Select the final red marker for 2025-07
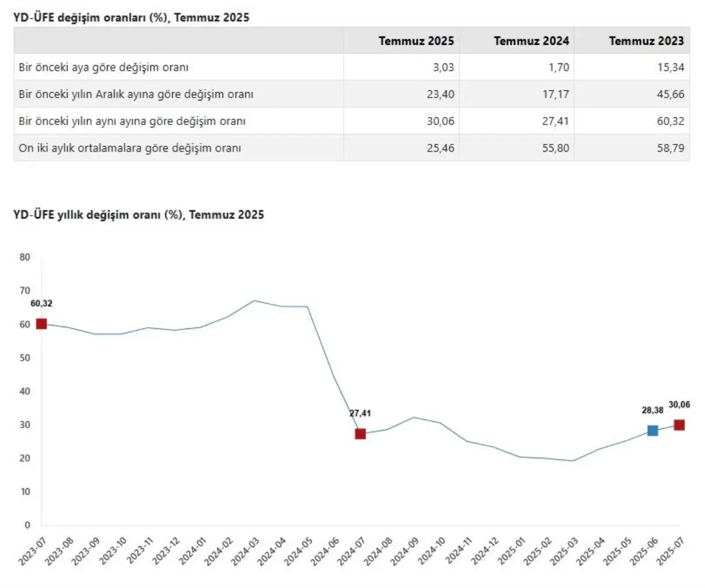The width and height of the screenshot is (705, 588). click(679, 425)
